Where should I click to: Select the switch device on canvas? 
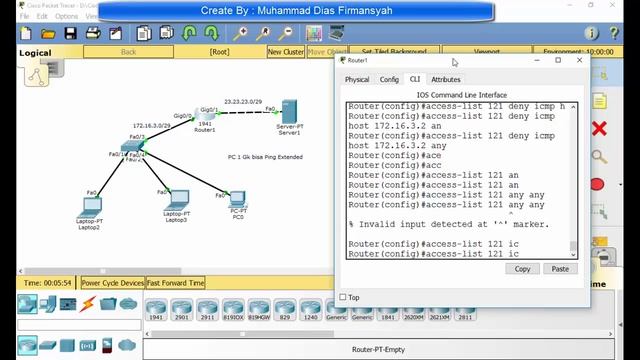[x=132, y=146]
